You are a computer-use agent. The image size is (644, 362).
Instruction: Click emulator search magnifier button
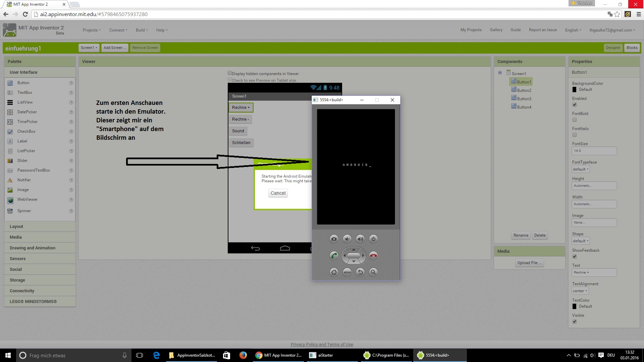(x=373, y=272)
